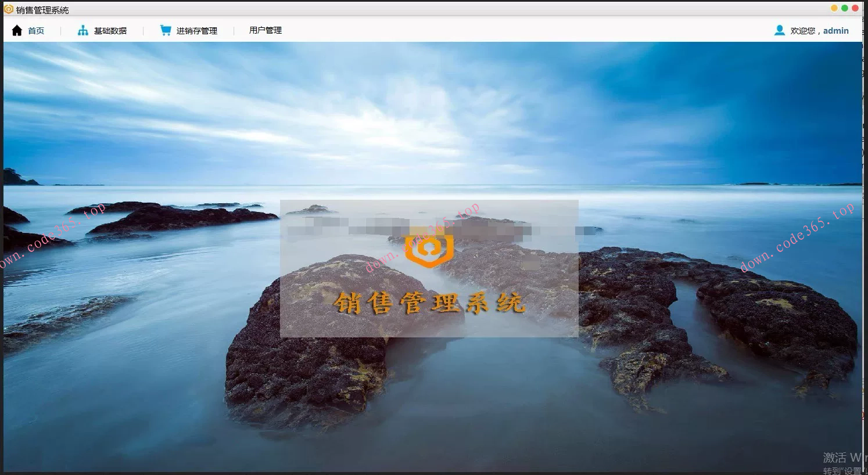Click the blue user avatar icon near 欢迎您
The image size is (868, 475).
click(x=779, y=30)
